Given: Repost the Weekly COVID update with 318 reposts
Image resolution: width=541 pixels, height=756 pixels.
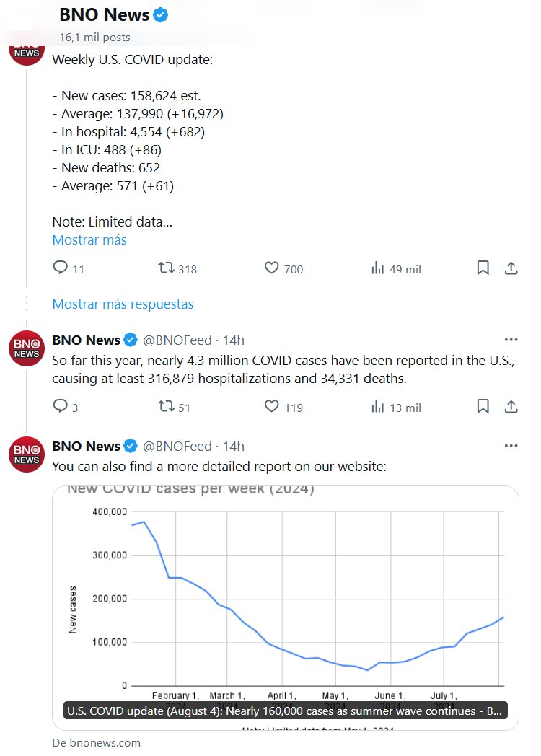Looking at the screenshot, I should [167, 268].
